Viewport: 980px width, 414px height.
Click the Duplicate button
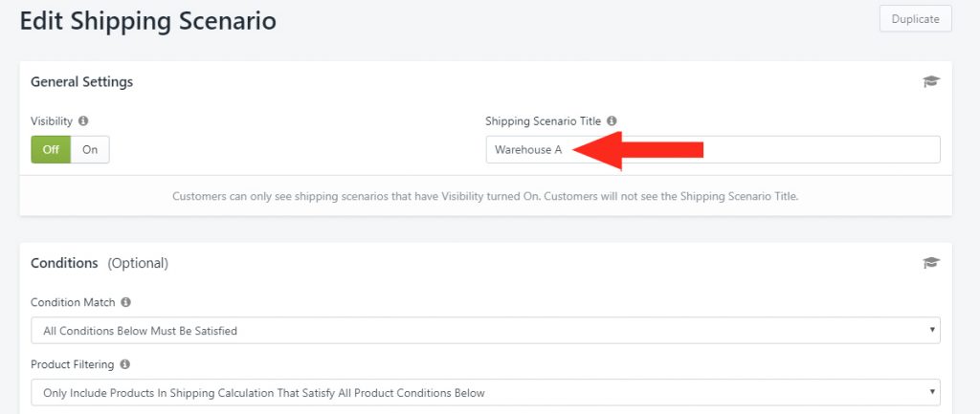coord(915,19)
